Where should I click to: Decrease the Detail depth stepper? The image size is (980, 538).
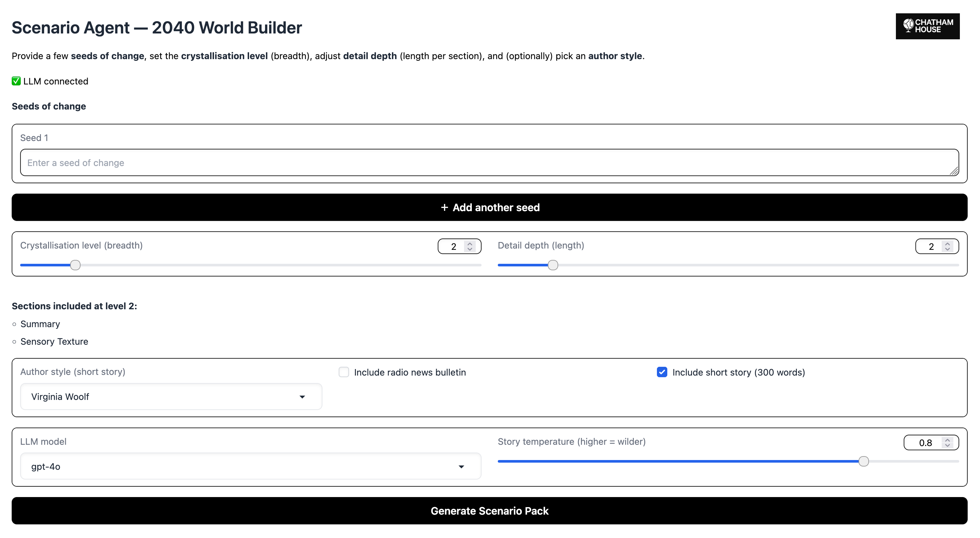click(x=947, y=249)
